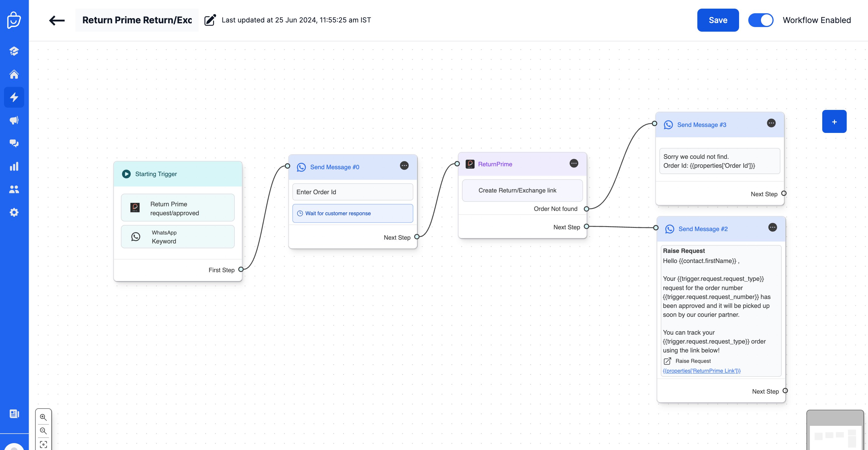
Task: Click the Raise Request link in message
Action: 693,361
